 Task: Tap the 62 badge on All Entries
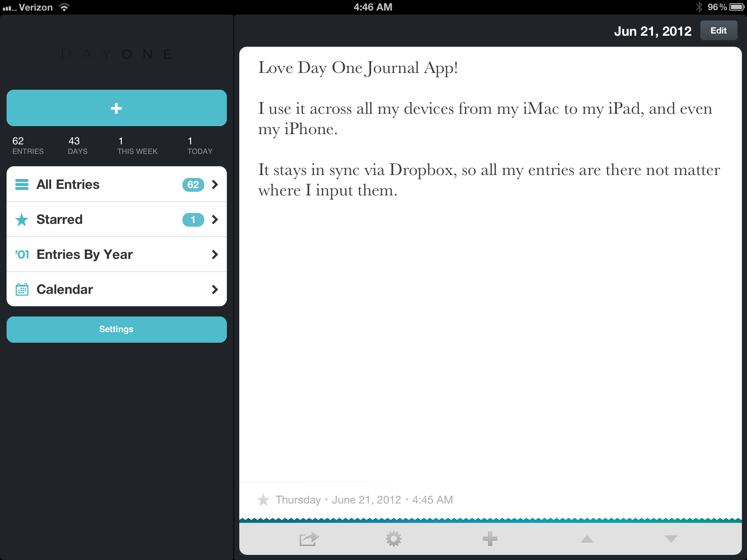[193, 184]
